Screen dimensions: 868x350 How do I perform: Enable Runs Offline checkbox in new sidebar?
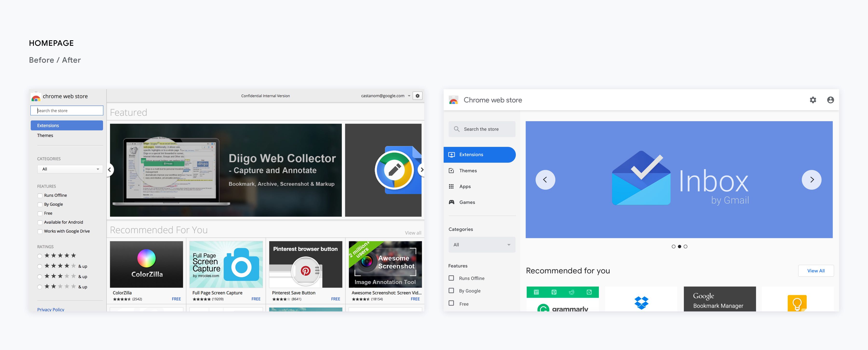451,278
